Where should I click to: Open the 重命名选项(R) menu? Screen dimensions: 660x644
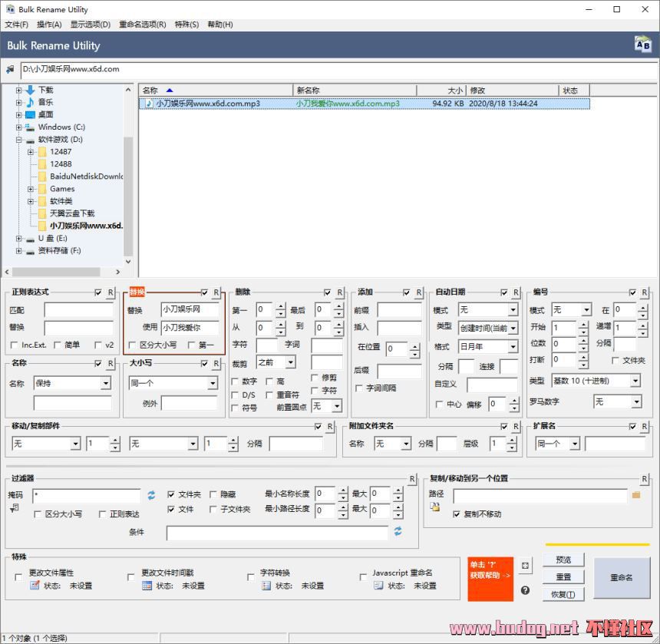click(142, 25)
